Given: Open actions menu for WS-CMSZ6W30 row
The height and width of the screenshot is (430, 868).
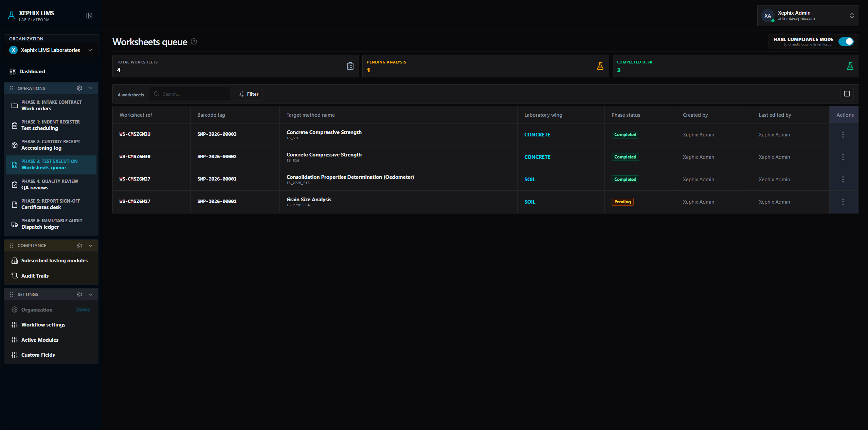Looking at the screenshot, I should pos(843,157).
